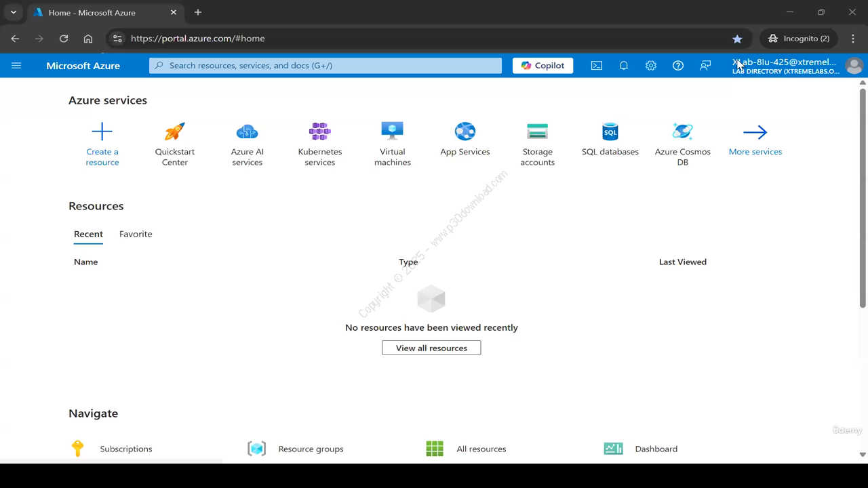Click the Last Viewed column header

pos(683,262)
